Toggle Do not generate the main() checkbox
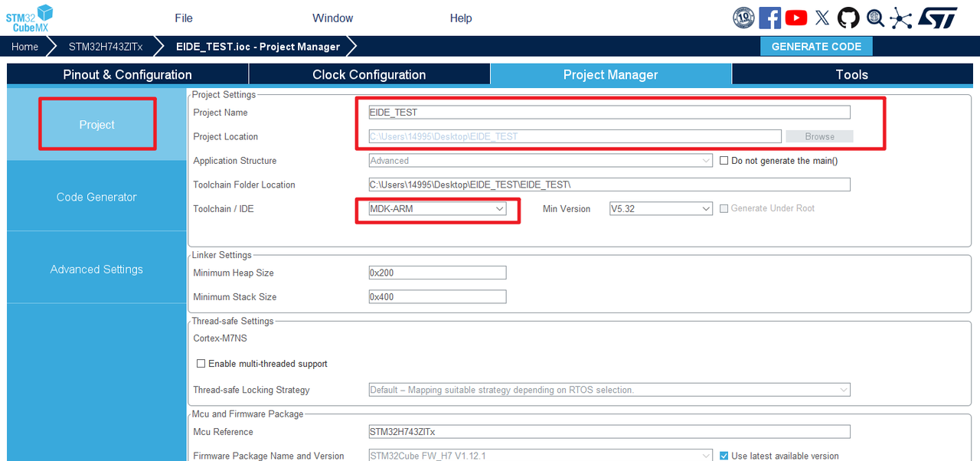980x461 pixels. point(724,161)
